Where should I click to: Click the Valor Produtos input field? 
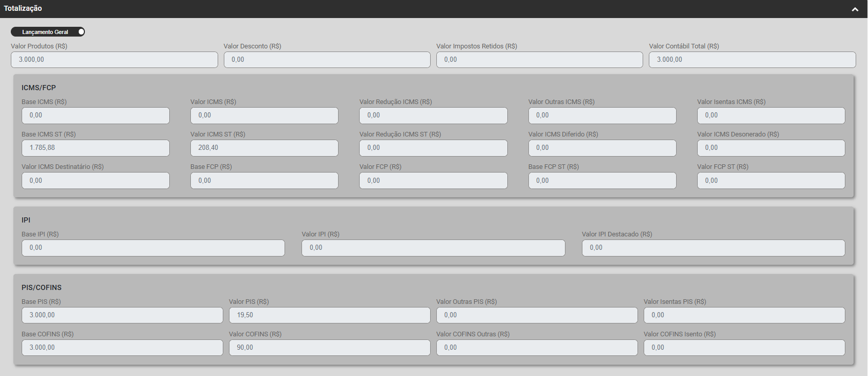point(114,60)
